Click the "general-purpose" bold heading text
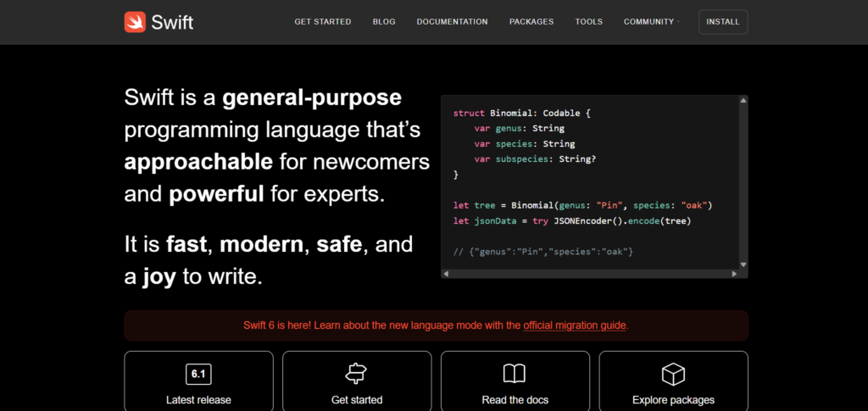The width and height of the screenshot is (868, 411). [x=312, y=97]
